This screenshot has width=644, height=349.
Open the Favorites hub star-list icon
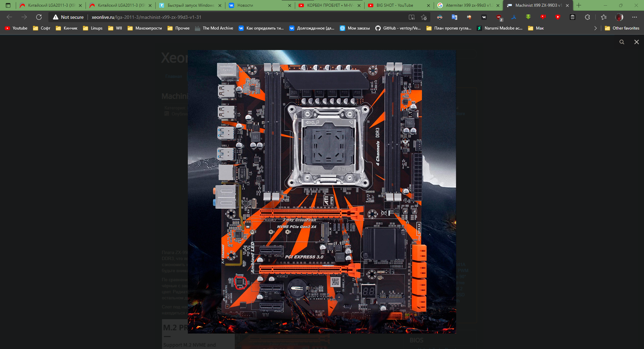point(604,17)
